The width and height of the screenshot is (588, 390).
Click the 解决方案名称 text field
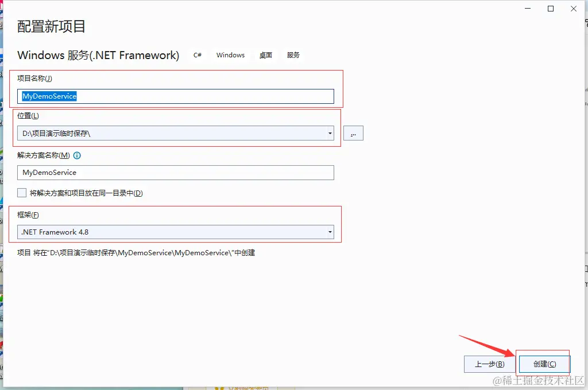pos(176,173)
